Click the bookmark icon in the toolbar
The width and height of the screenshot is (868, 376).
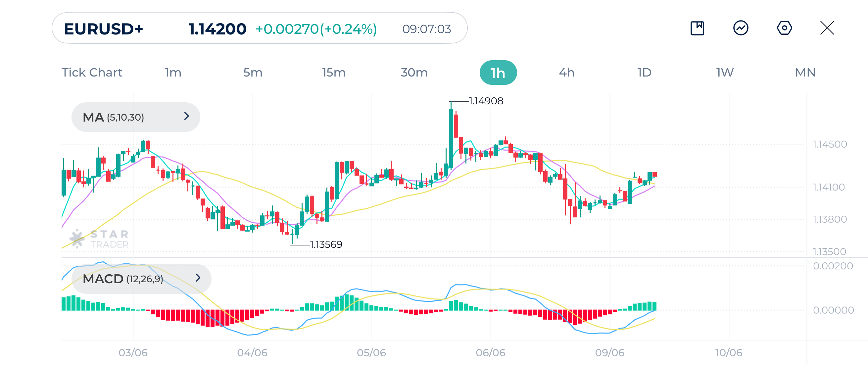pyautogui.click(x=697, y=29)
